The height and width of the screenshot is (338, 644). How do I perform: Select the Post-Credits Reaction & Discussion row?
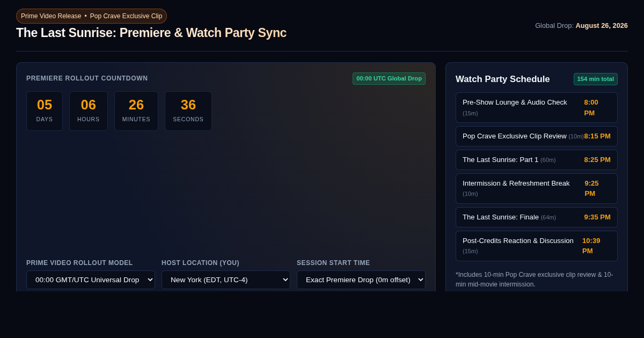coord(537,246)
